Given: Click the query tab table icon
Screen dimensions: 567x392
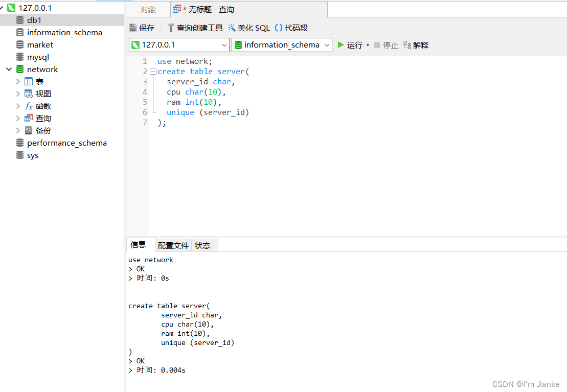Looking at the screenshot, I should pos(177,9).
